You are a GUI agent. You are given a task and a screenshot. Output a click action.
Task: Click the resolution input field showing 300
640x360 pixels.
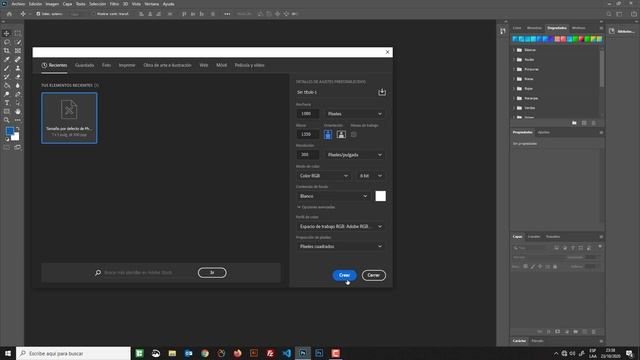pos(307,155)
